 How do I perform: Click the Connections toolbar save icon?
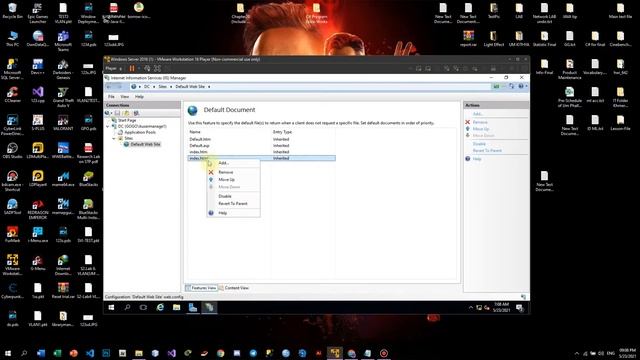pos(117,113)
